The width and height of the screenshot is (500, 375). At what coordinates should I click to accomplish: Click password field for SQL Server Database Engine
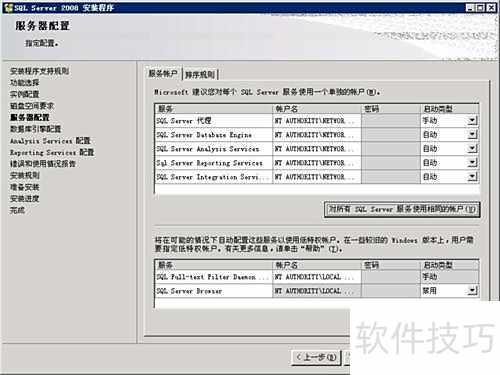391,135
